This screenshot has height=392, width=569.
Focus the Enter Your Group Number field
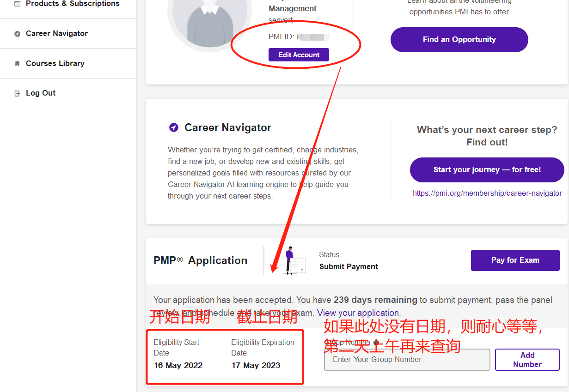(x=407, y=360)
